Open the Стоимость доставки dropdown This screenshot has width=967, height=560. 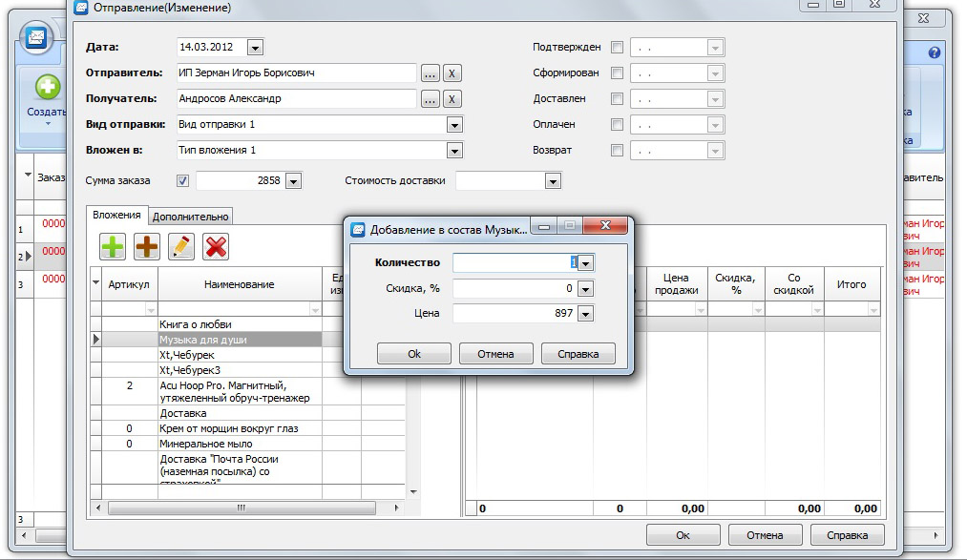click(552, 181)
